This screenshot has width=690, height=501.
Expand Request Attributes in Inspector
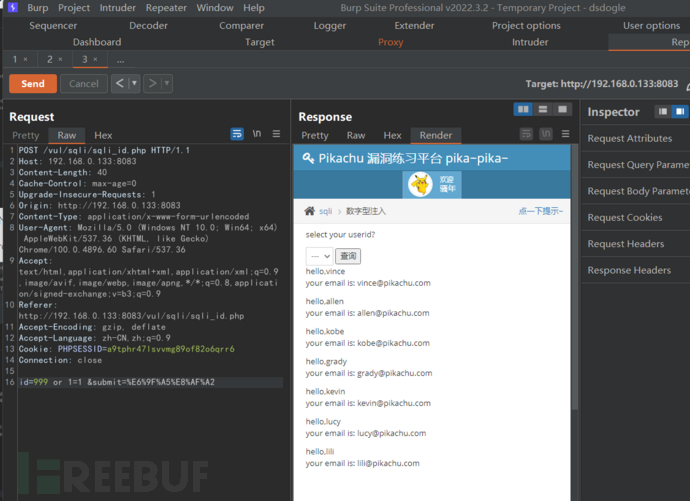(x=636, y=139)
